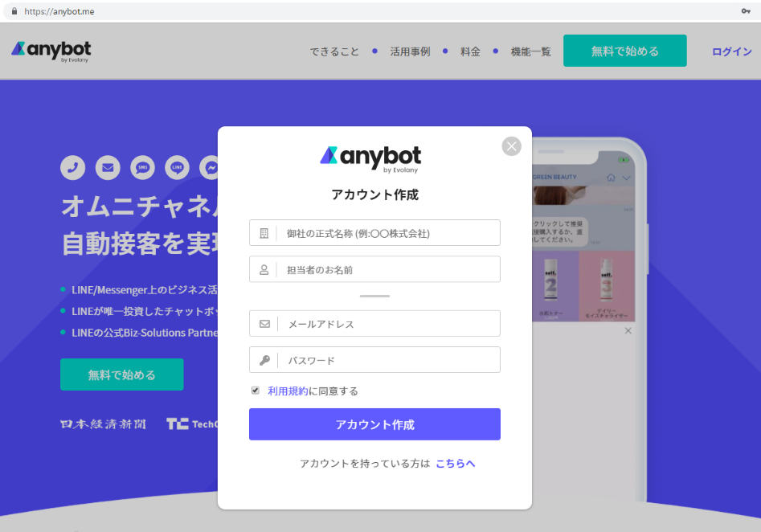Click the Messenger channel icon
The image size is (761, 532).
(x=209, y=167)
